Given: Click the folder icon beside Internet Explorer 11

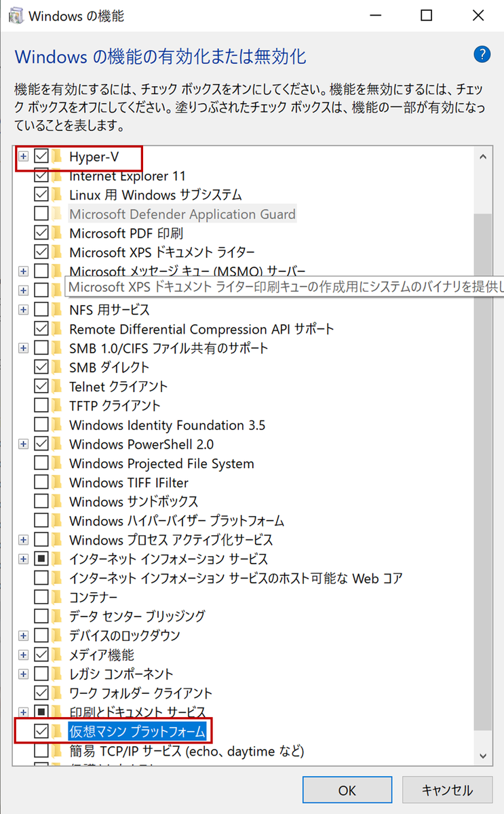Looking at the screenshot, I should pos(58,176).
